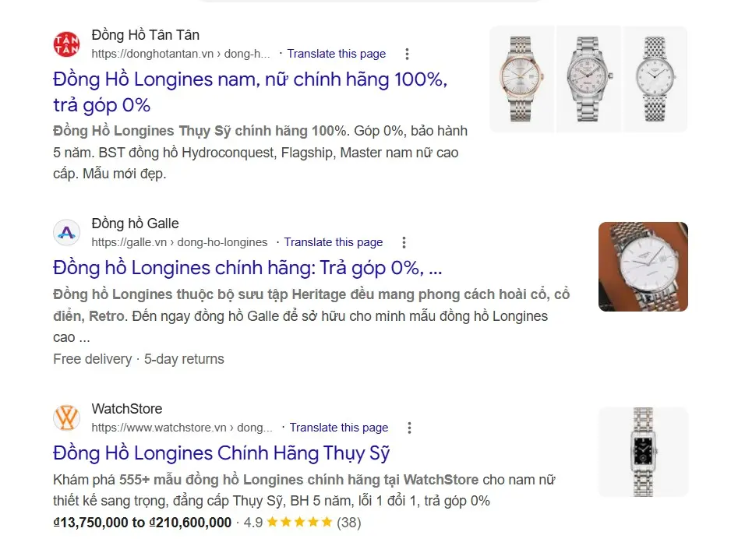Click the 4.9 star rating on WatchStore
Viewport: 738px width, 560px height.
(x=302, y=523)
